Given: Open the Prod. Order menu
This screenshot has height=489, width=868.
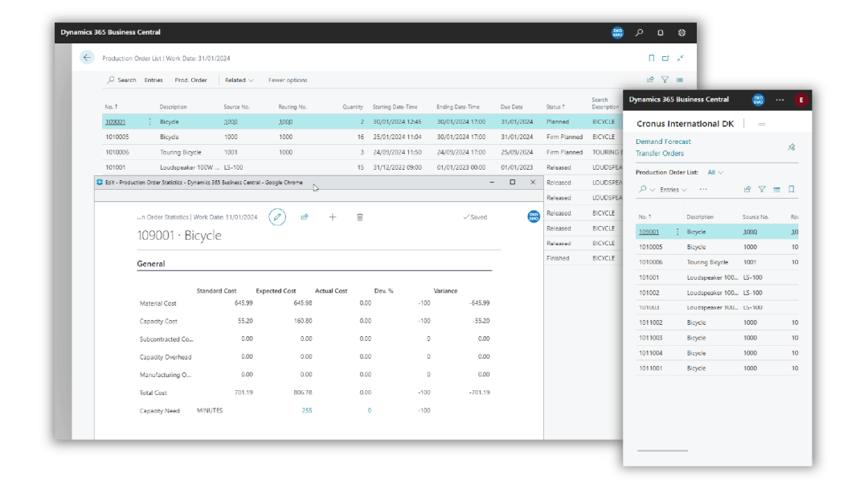Looking at the screenshot, I should 190,80.
